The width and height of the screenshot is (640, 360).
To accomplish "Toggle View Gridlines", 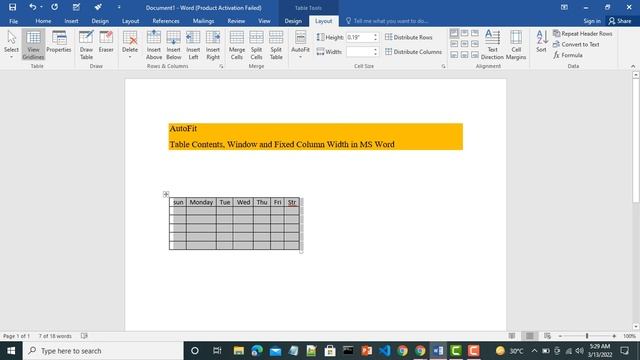I will pos(33,45).
